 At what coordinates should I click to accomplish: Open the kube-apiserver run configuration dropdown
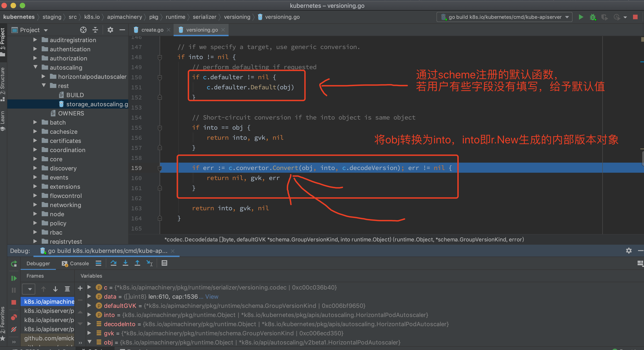pos(505,17)
